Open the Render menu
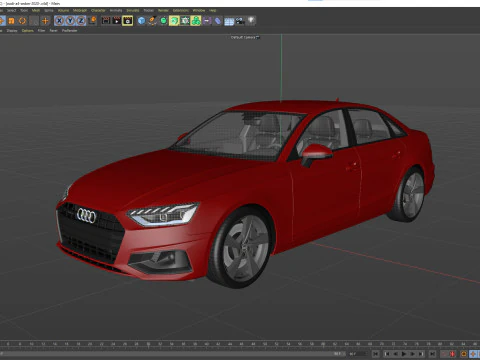Image resolution: width=480 pixels, height=360 pixels. [x=163, y=10]
